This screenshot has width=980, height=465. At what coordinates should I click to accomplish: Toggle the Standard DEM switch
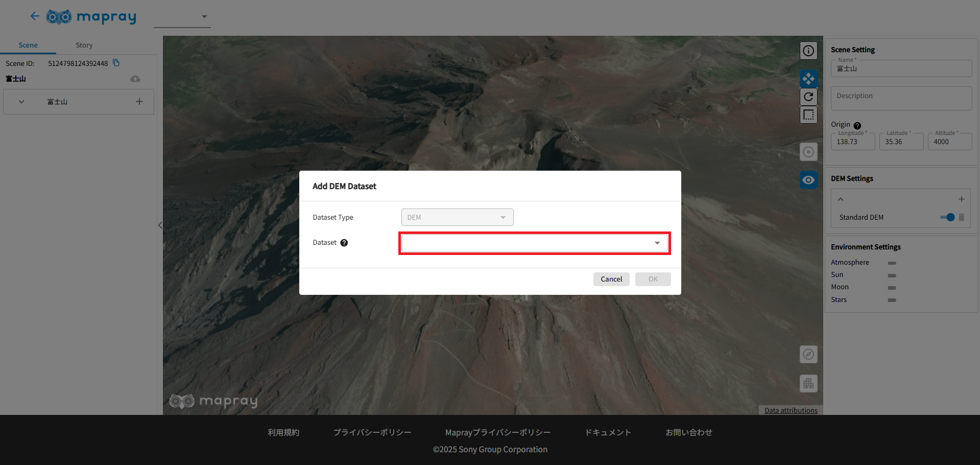947,217
